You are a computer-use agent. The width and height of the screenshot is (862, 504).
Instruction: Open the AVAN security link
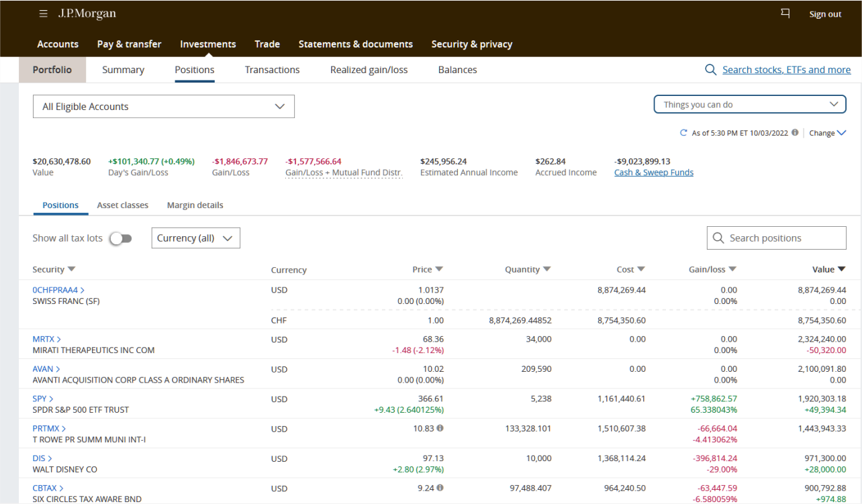click(x=46, y=369)
